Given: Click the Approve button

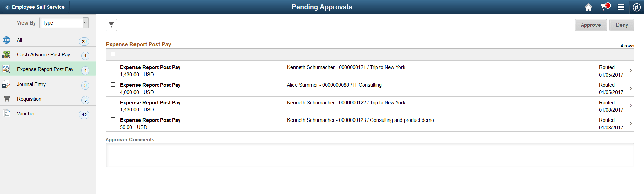Looking at the screenshot, I should [591, 25].
